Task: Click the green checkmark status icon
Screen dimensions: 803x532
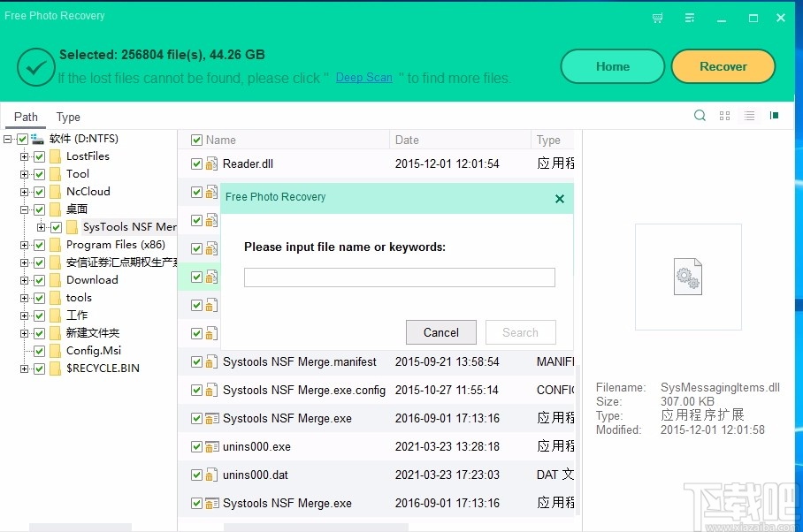Action: point(35,65)
